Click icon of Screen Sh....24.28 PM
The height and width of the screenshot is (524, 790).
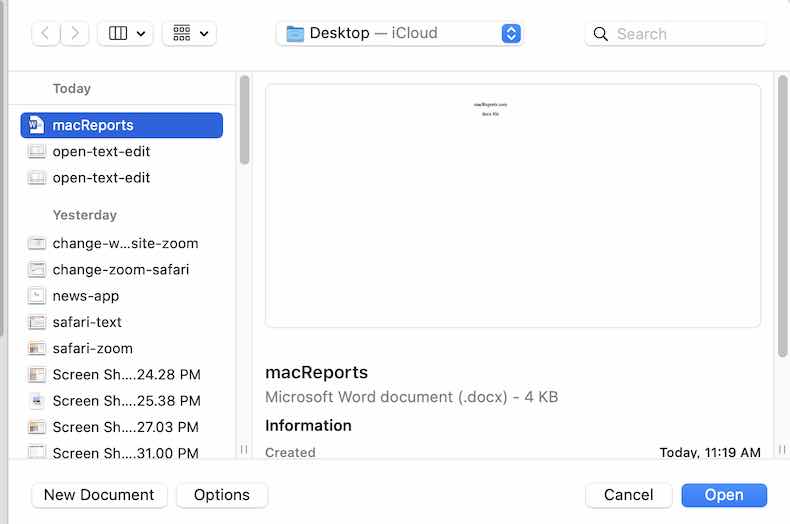pos(36,374)
